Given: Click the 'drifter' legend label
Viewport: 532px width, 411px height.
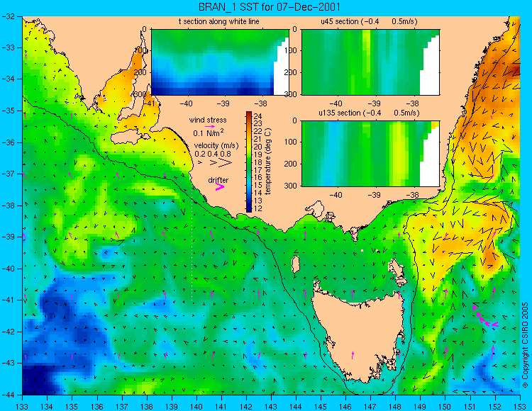Looking at the screenshot, I should [218, 180].
